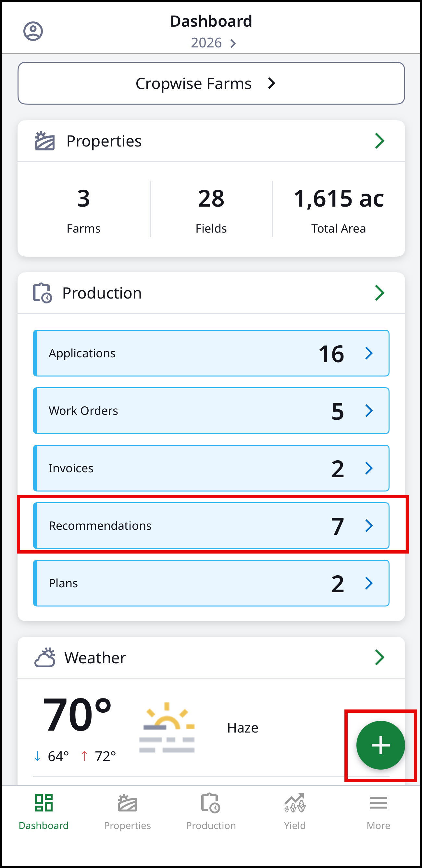Open the Cropwise Farms selector
The image size is (422, 868).
pos(211,83)
